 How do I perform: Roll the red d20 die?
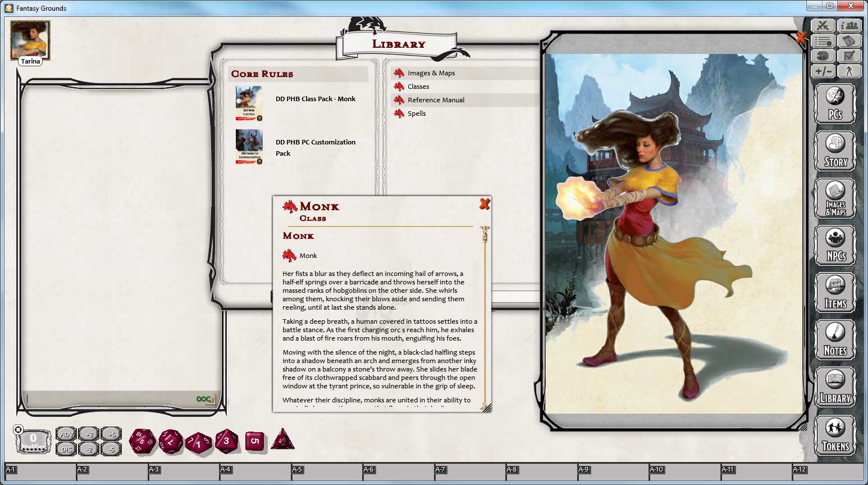(143, 441)
